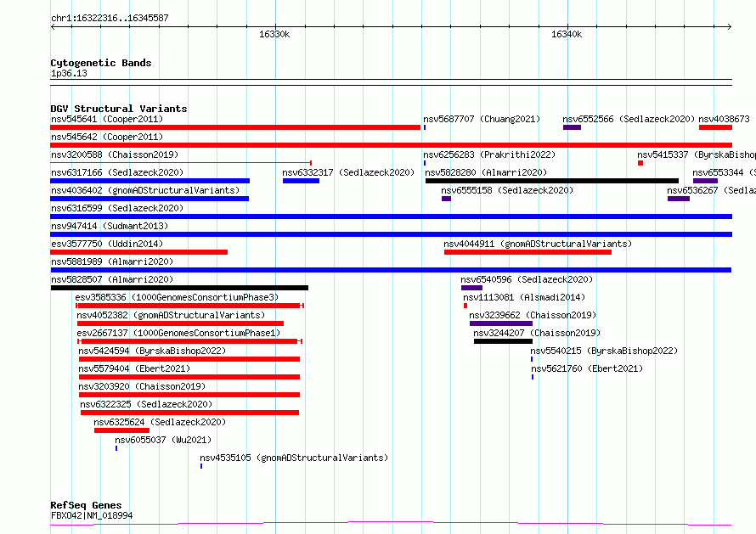Screen dimensions: 756x534
Task: Click nsv6325624 (Sedlazeck2020) label
Action: (160, 422)
